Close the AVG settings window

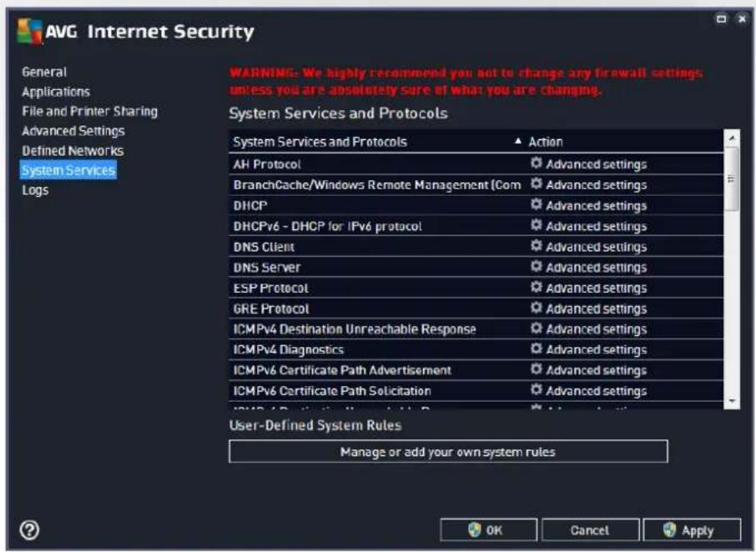(742, 19)
